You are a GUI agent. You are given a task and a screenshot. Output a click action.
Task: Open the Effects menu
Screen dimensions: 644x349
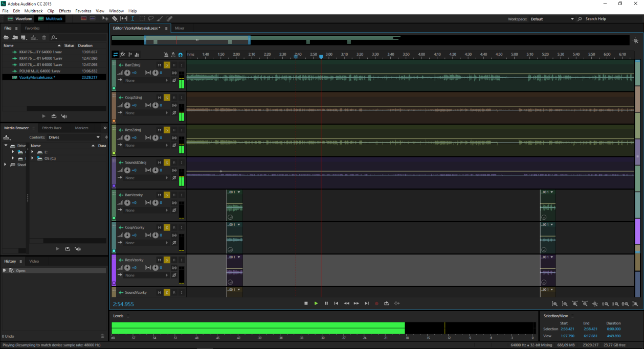pos(65,11)
